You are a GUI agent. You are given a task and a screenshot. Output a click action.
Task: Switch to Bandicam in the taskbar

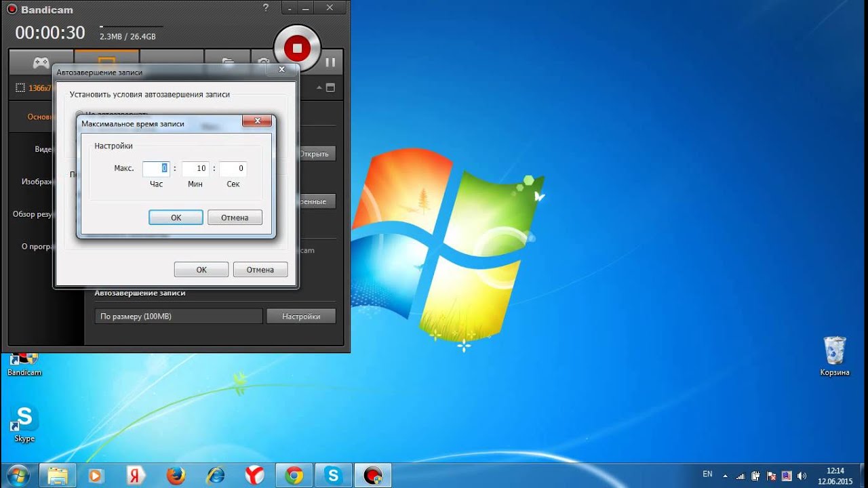373,475
